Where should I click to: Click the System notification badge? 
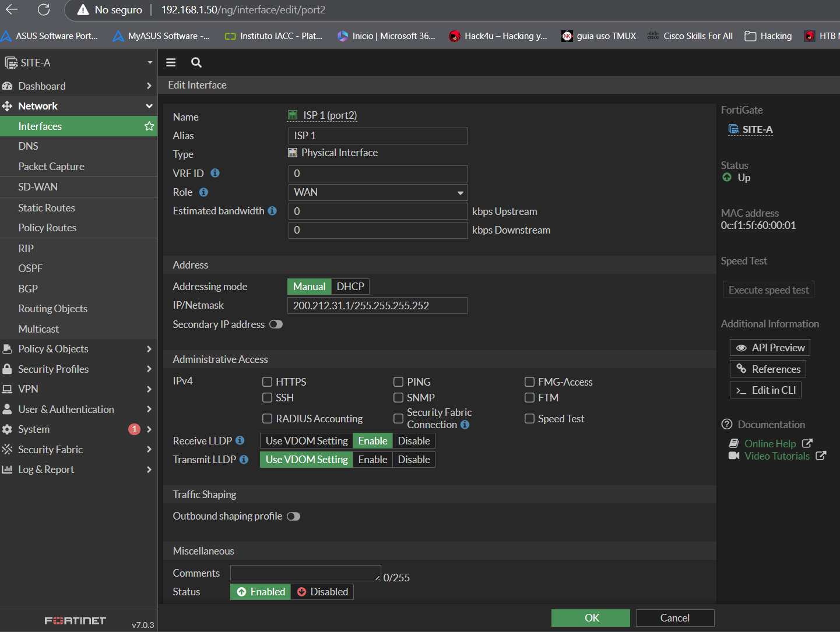point(134,429)
